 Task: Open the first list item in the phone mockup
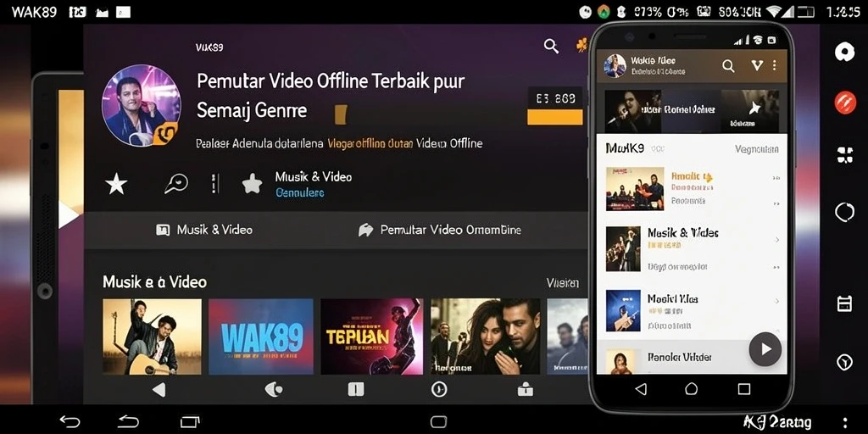[x=691, y=189]
